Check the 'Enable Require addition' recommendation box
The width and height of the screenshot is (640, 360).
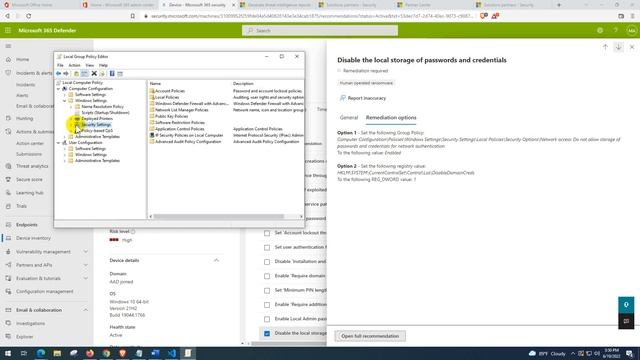(x=267, y=304)
